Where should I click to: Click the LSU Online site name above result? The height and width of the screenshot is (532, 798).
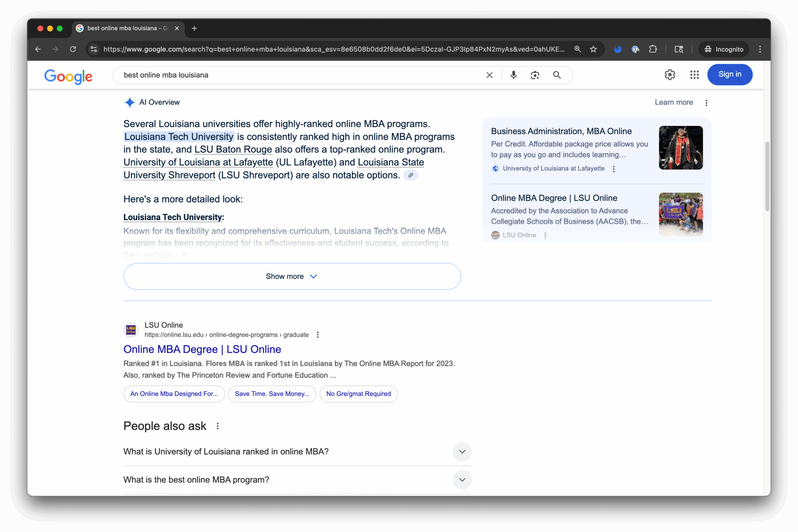[x=163, y=325]
